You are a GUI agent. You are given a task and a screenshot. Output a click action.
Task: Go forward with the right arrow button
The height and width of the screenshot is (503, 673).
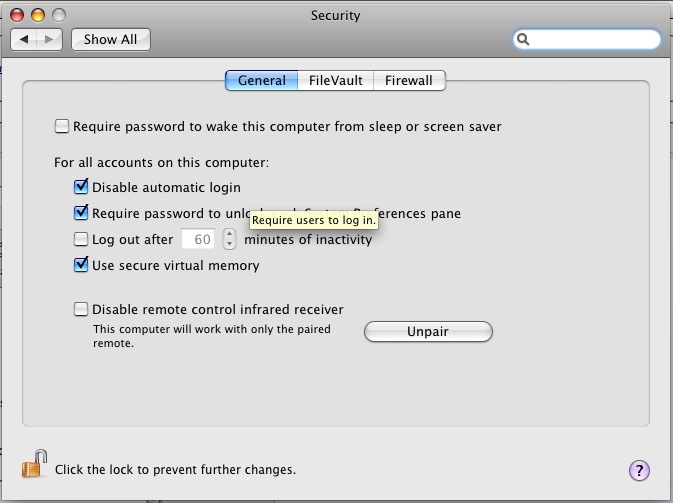point(49,39)
